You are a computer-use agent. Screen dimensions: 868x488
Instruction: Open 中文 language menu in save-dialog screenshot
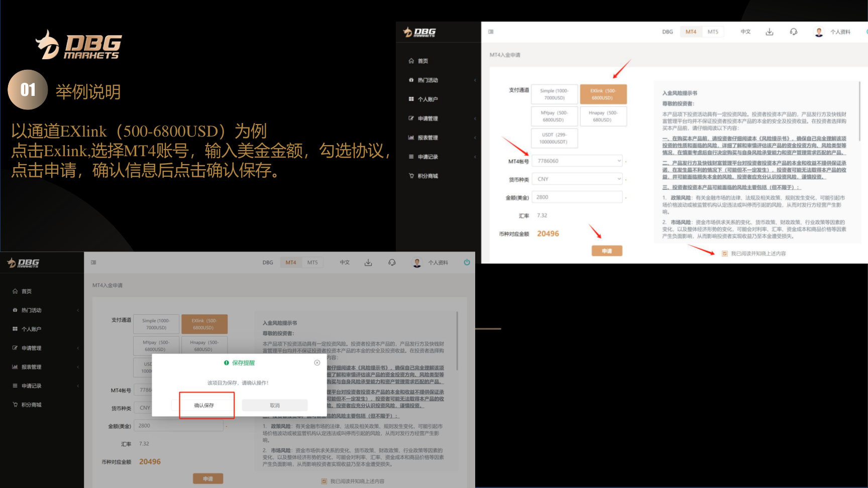(345, 263)
